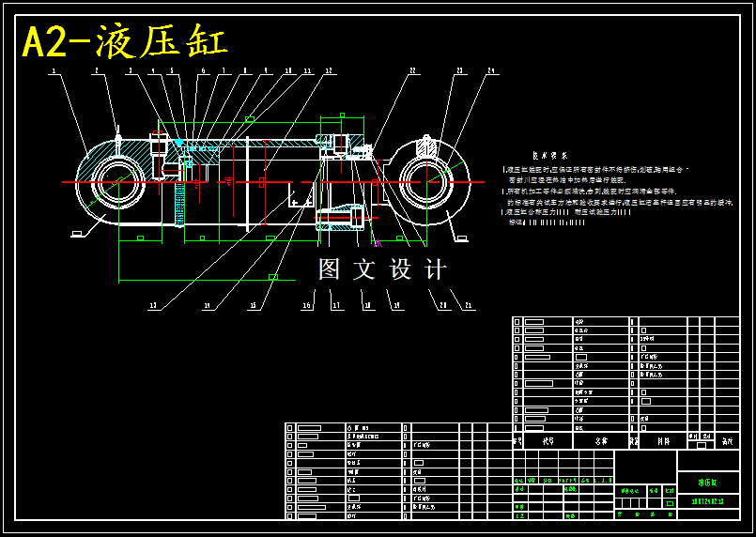Click the green "液压缸" title block cell
Image resolution: width=756 pixels, height=537 pixels.
708,483
